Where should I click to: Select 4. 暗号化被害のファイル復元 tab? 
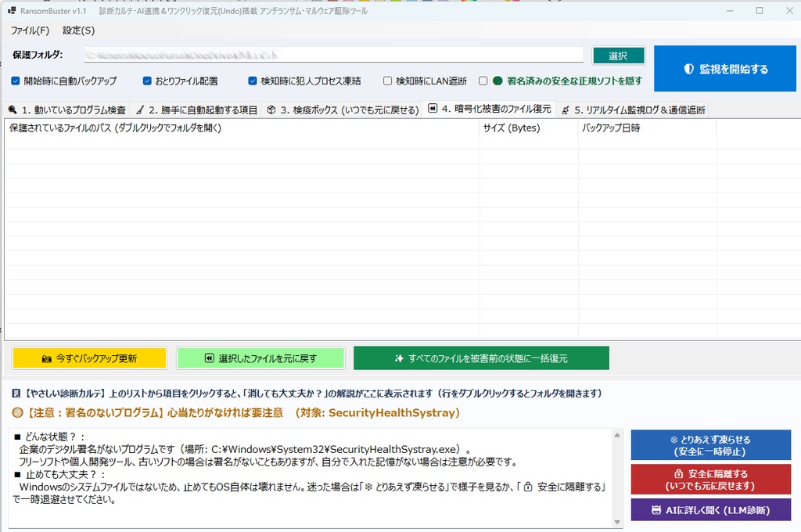pos(490,109)
